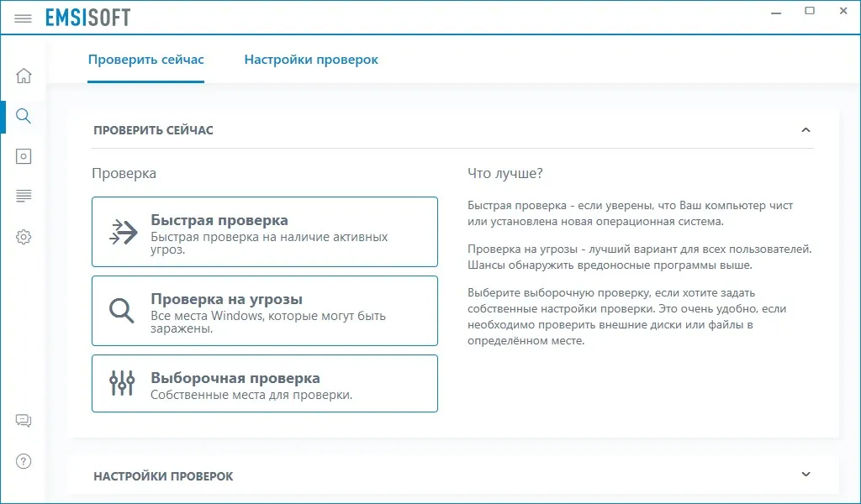The height and width of the screenshot is (504, 861).
Task: Click the EMSISOFT logo
Action: [x=87, y=18]
